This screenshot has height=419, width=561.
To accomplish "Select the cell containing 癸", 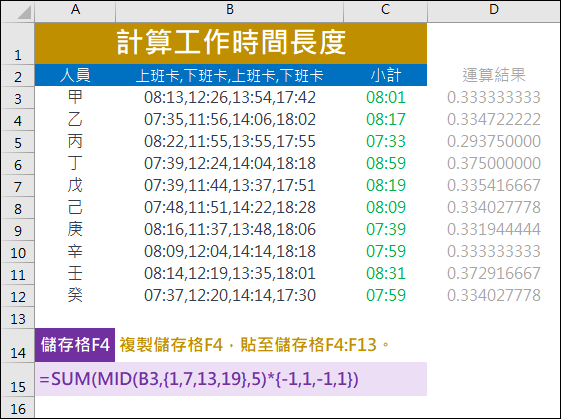I will (75, 296).
